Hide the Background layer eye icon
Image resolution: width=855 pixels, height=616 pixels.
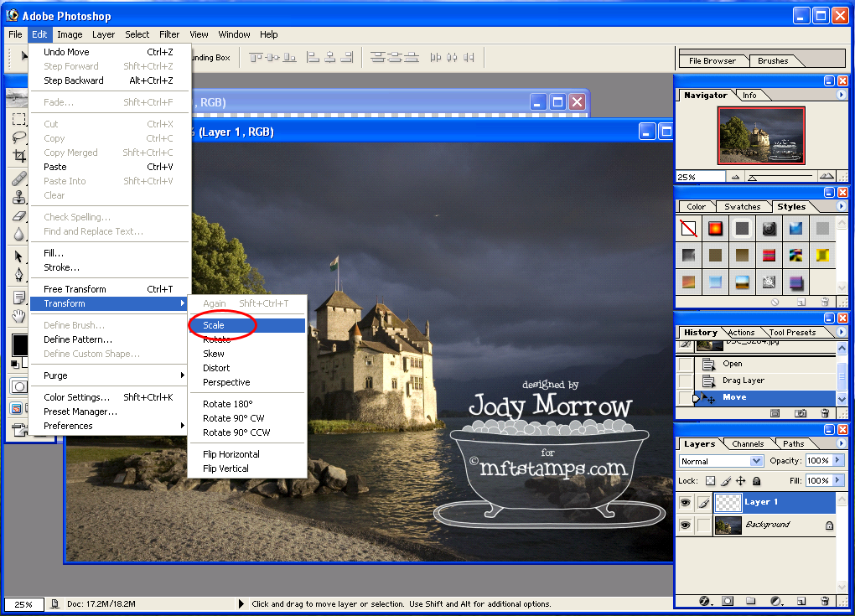pyautogui.click(x=686, y=525)
